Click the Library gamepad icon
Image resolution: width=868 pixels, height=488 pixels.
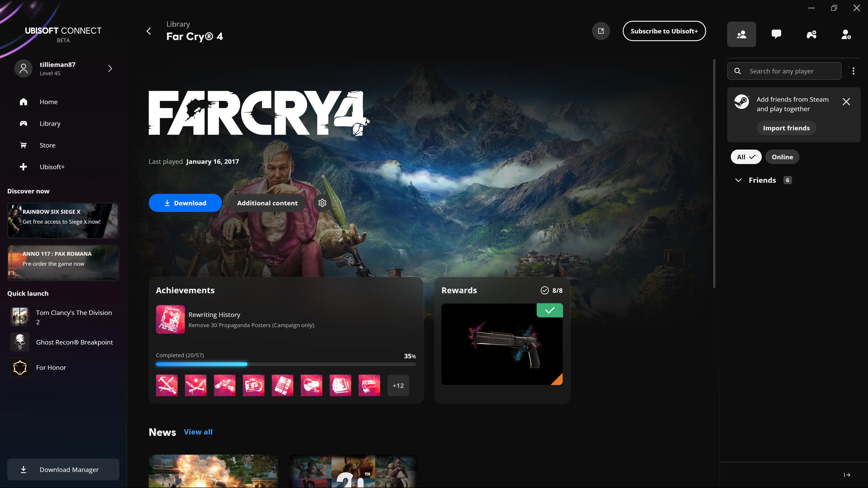[23, 124]
